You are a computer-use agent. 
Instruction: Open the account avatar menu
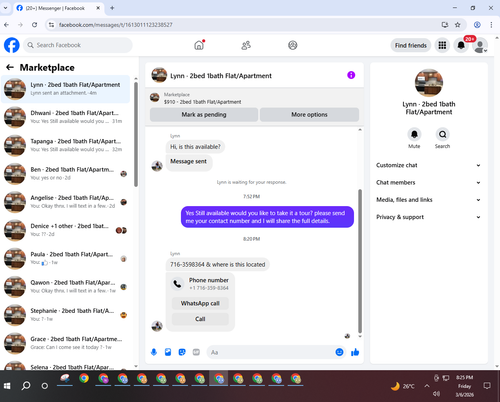click(x=480, y=46)
